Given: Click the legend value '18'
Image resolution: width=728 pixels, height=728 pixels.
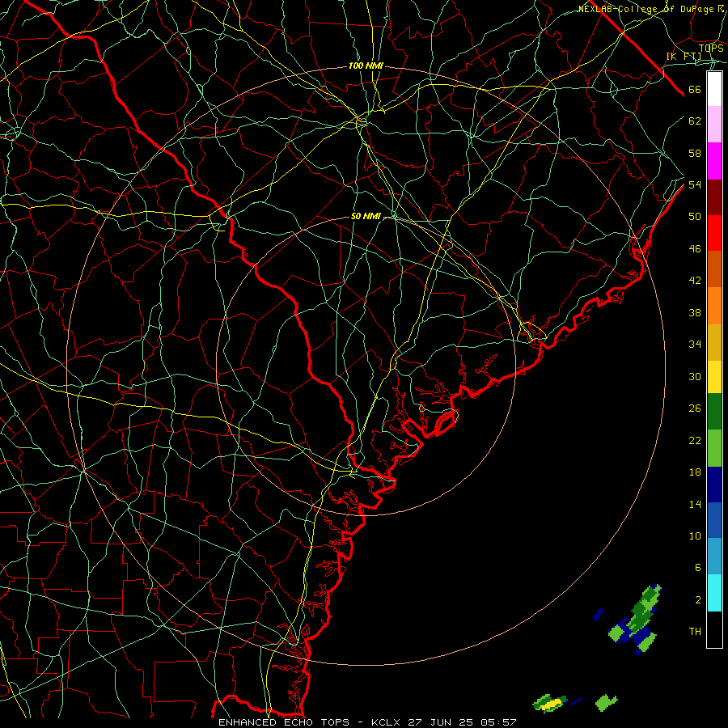Looking at the screenshot, I should [x=695, y=472].
